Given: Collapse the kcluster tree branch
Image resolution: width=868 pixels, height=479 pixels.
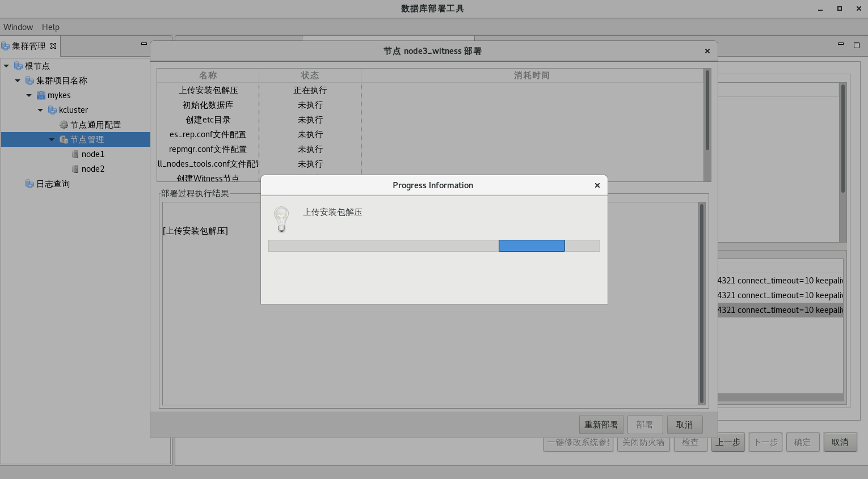Looking at the screenshot, I should pyautogui.click(x=40, y=110).
